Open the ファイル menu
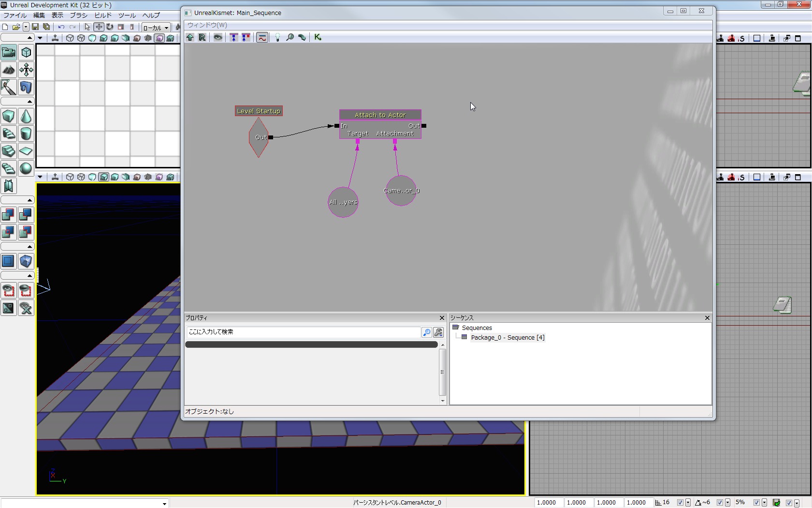 (15, 15)
